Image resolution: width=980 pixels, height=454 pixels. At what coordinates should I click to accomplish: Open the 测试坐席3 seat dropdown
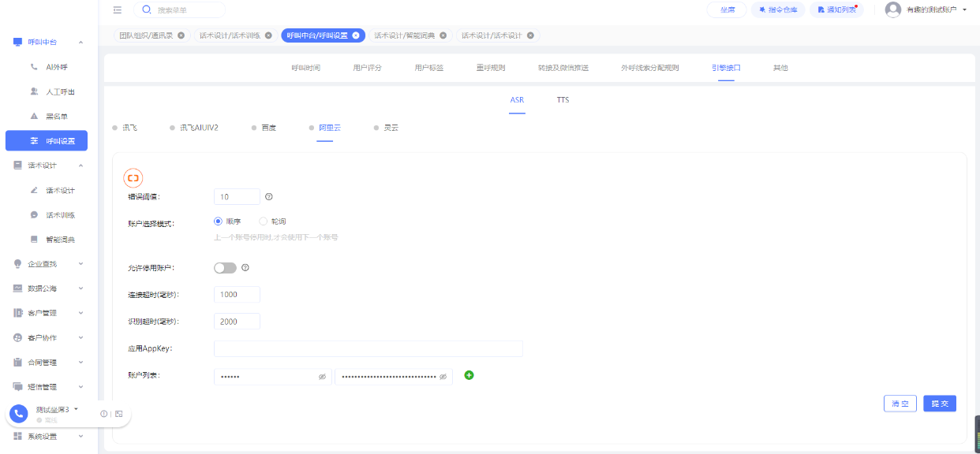tap(76, 409)
